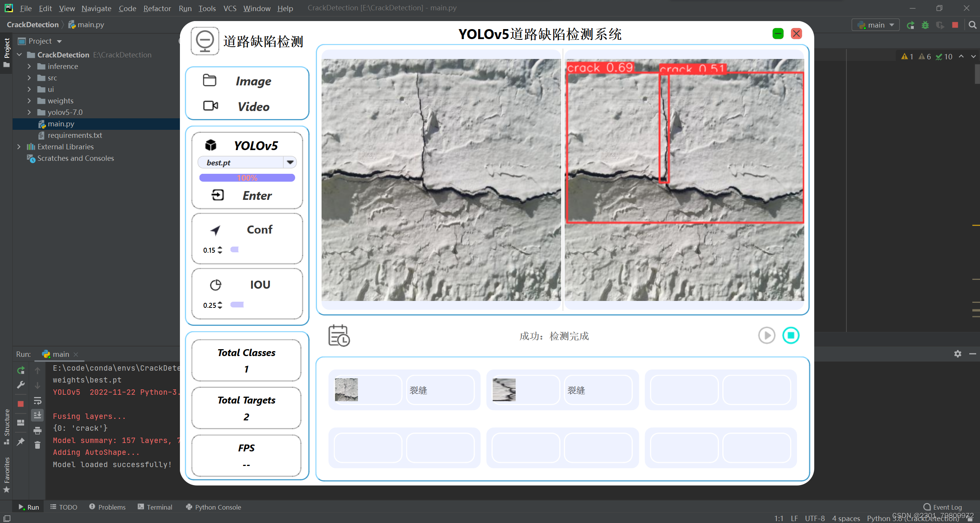This screenshot has height=523, width=980.
Task: Click the IOU pie chart icon
Action: [216, 285]
